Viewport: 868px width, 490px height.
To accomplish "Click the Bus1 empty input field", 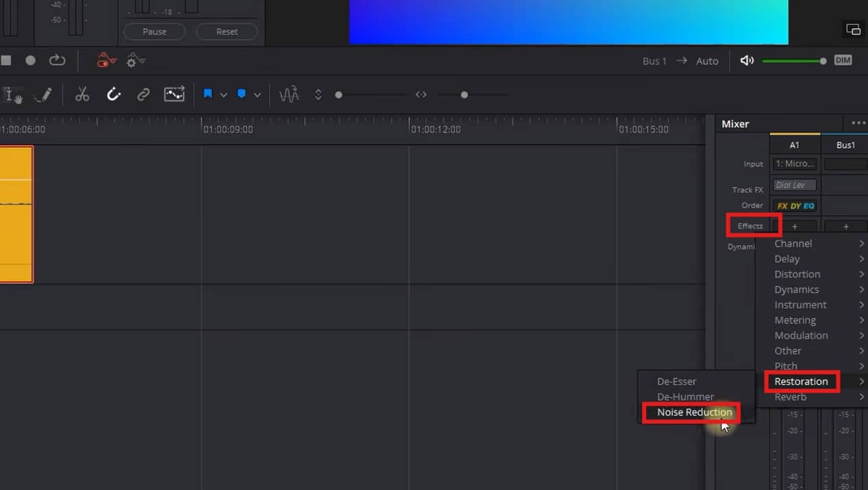I will [846, 164].
